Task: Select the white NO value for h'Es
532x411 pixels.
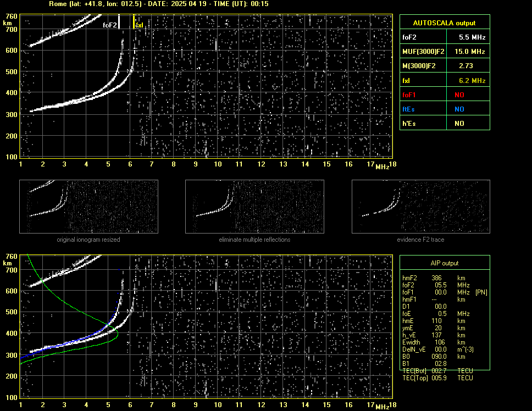Action: pos(459,124)
